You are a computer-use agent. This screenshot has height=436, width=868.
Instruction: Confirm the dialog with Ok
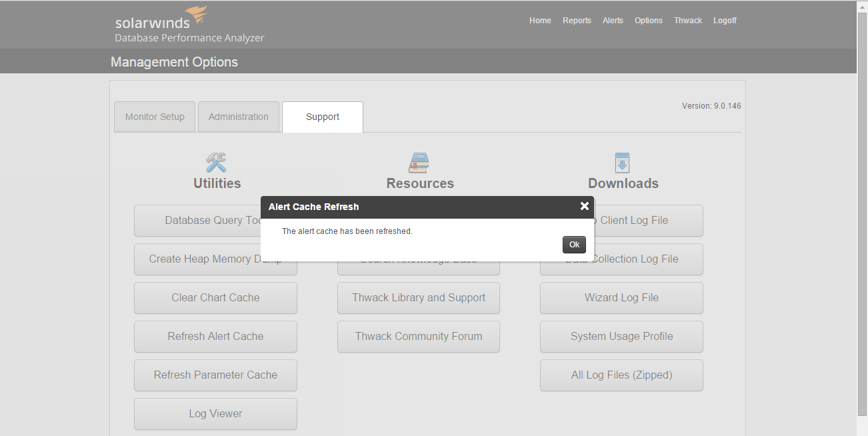click(x=574, y=245)
